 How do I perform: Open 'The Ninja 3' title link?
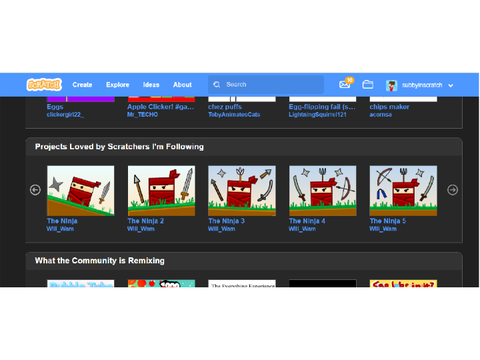[226, 221]
